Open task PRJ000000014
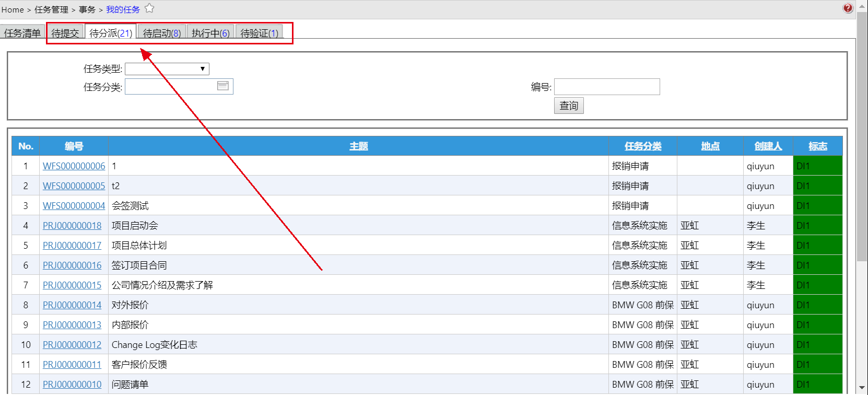 click(72, 305)
